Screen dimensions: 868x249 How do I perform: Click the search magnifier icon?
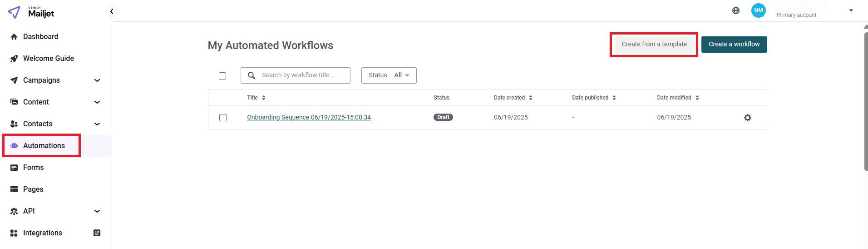point(252,75)
